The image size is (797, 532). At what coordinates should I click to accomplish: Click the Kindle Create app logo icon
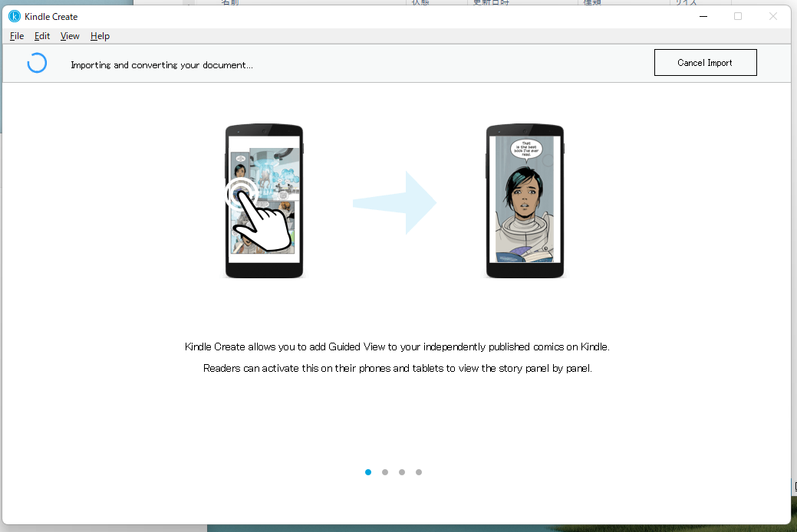[15, 16]
